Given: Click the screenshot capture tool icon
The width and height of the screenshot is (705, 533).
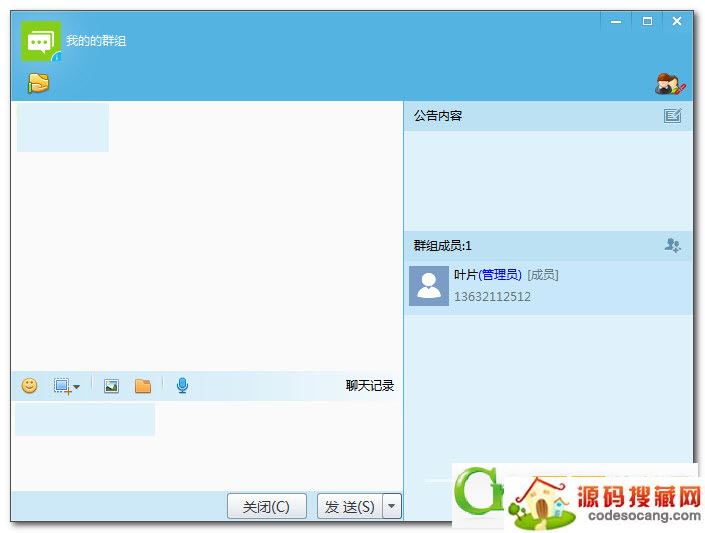Looking at the screenshot, I should (x=62, y=386).
